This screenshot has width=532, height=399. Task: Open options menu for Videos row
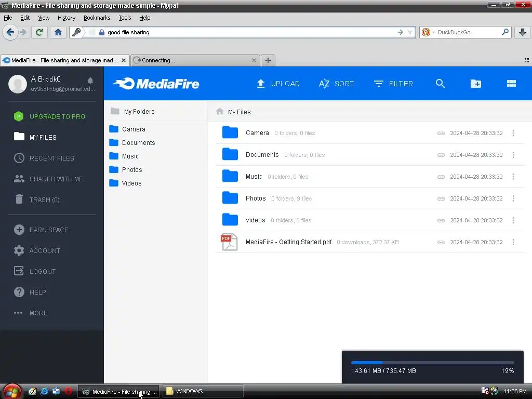[x=513, y=220]
